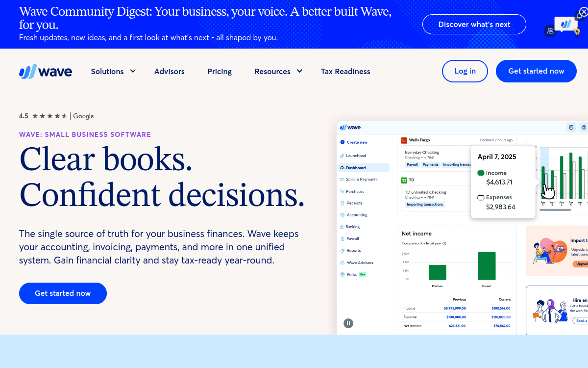Screen dimensions: 588x368
Task: Click the Wave Advisors people icon
Action: (342, 263)
